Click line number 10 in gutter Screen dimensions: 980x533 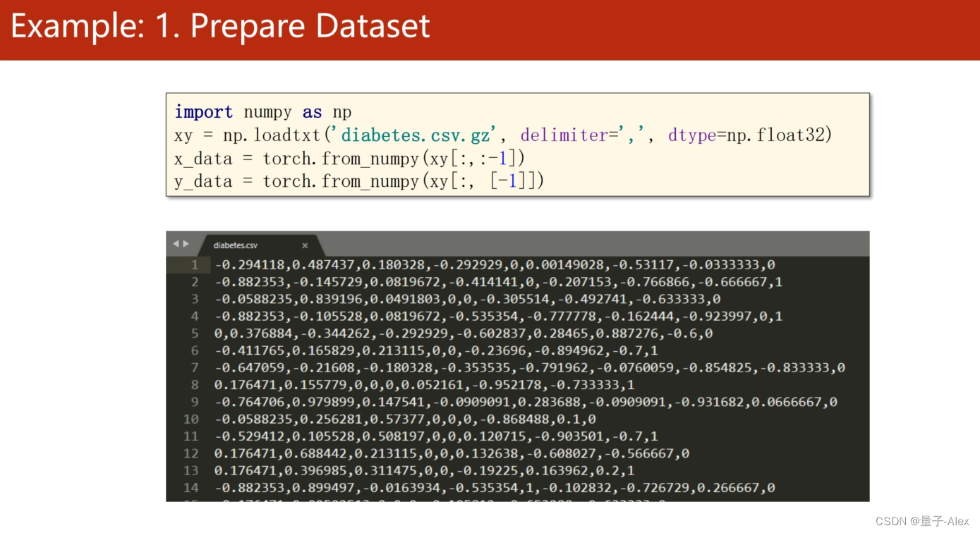click(191, 419)
